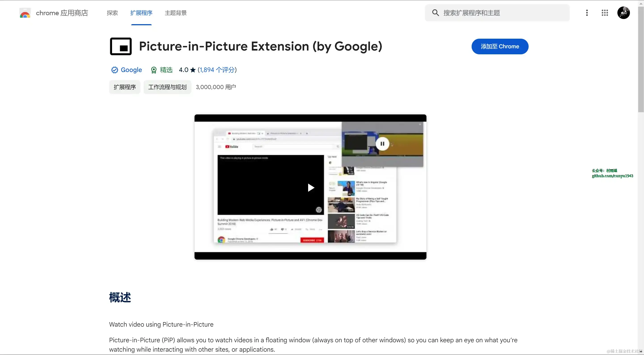Open the three-dot more options menu

coord(587,13)
